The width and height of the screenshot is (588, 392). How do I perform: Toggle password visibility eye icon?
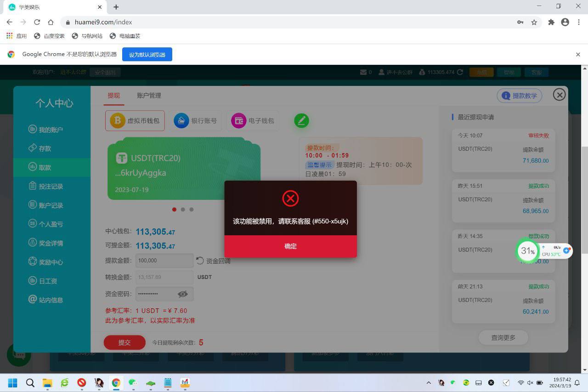pyautogui.click(x=183, y=294)
